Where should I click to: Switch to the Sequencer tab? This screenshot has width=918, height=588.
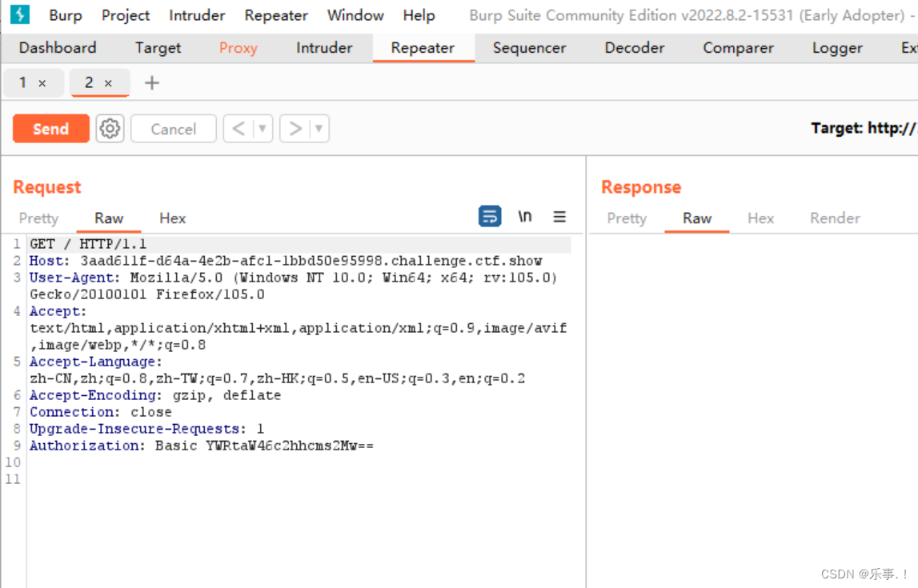(529, 48)
